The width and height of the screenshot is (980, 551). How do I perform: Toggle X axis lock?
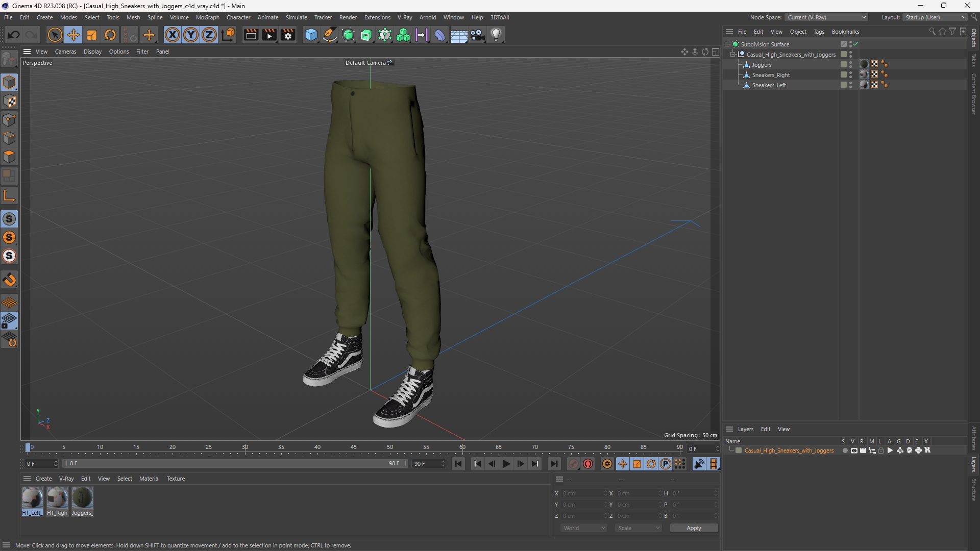pyautogui.click(x=173, y=35)
